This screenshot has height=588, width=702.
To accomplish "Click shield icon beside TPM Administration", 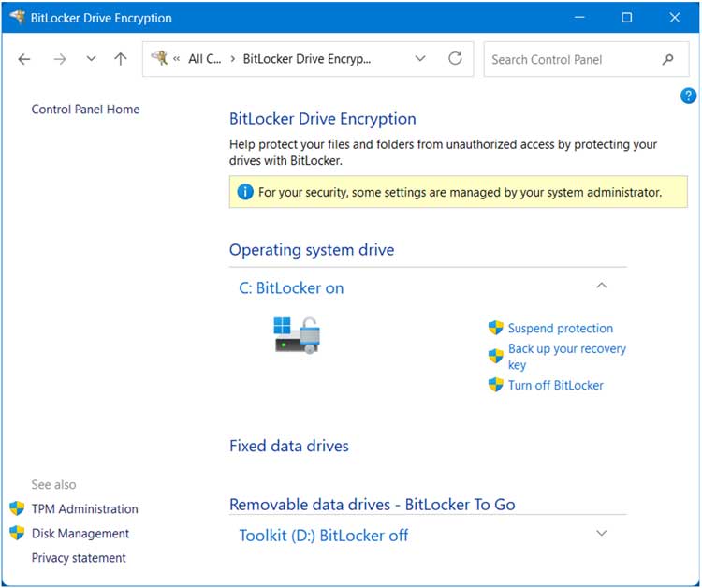I will pyautogui.click(x=17, y=508).
